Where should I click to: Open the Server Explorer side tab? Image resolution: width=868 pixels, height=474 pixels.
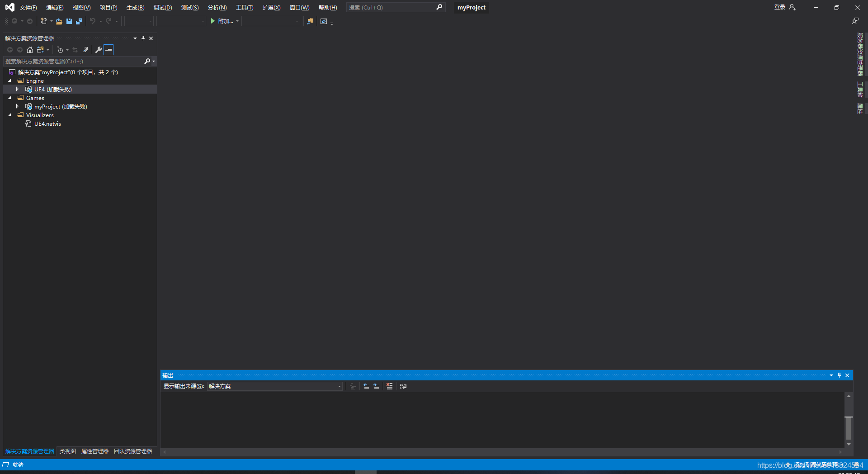[x=860, y=54]
